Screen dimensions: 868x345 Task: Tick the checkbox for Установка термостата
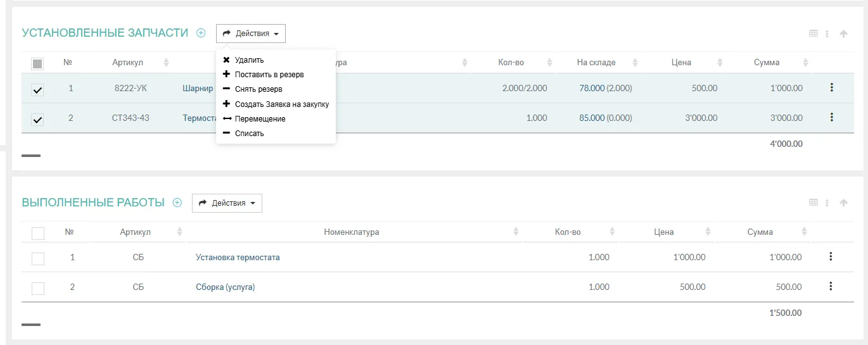click(x=38, y=258)
